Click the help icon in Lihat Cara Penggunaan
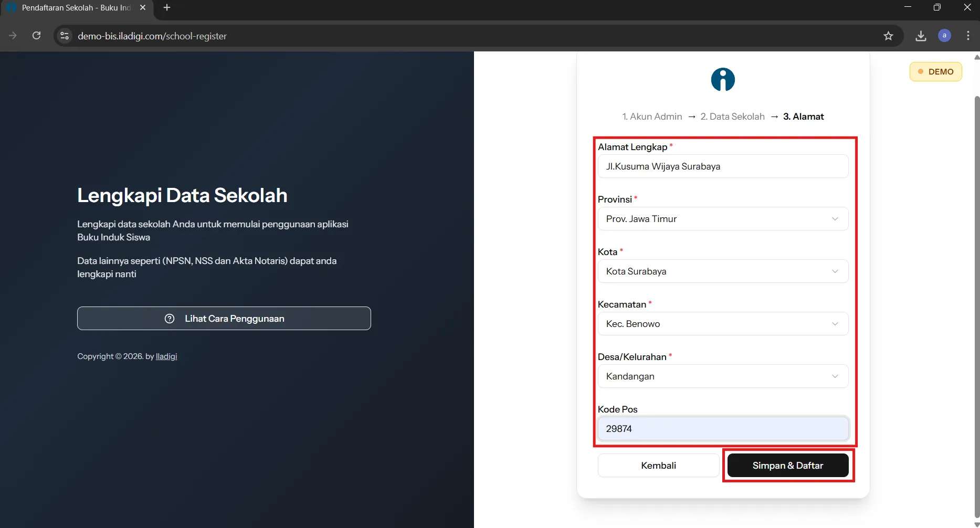 point(170,319)
